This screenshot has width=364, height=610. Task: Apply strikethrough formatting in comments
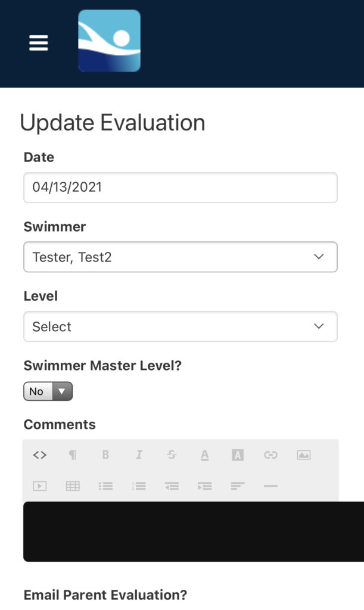(172, 455)
